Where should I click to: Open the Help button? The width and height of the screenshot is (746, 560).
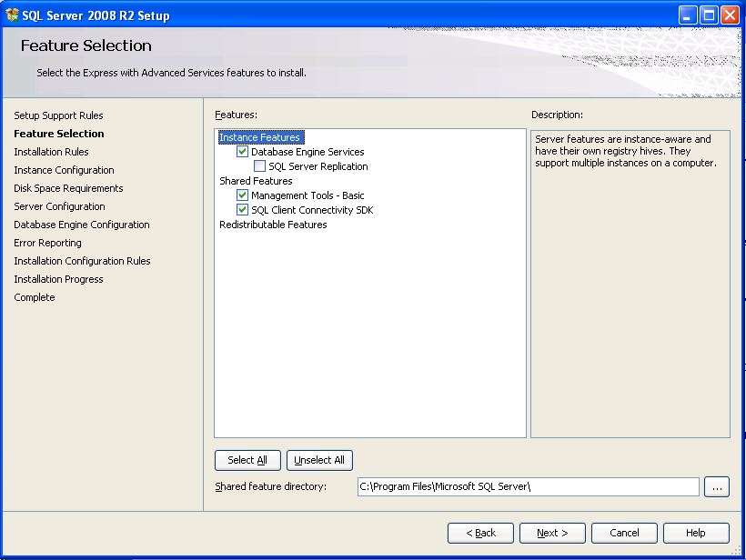point(696,533)
